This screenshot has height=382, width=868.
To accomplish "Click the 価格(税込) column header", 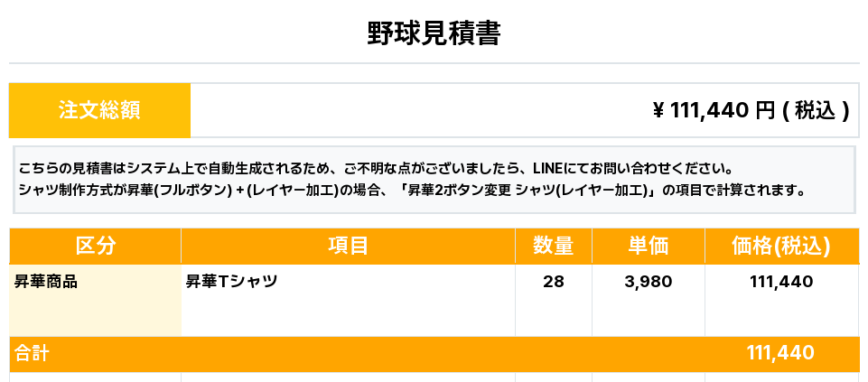I will tap(780, 245).
